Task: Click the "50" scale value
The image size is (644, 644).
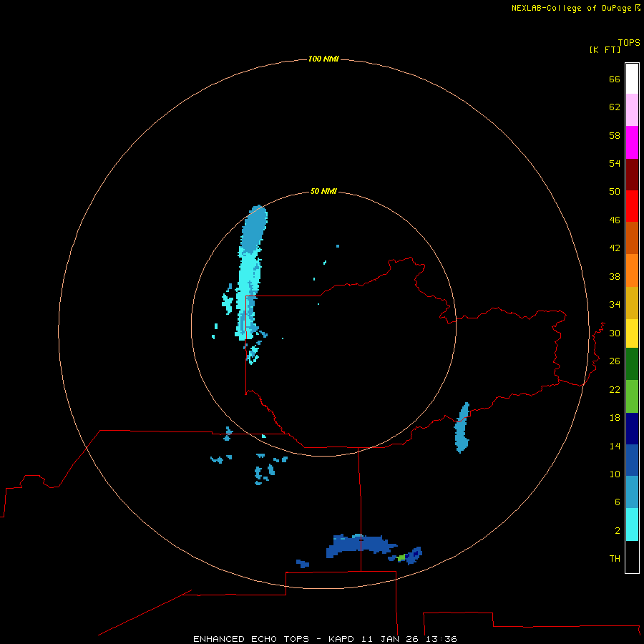Action: coord(615,191)
